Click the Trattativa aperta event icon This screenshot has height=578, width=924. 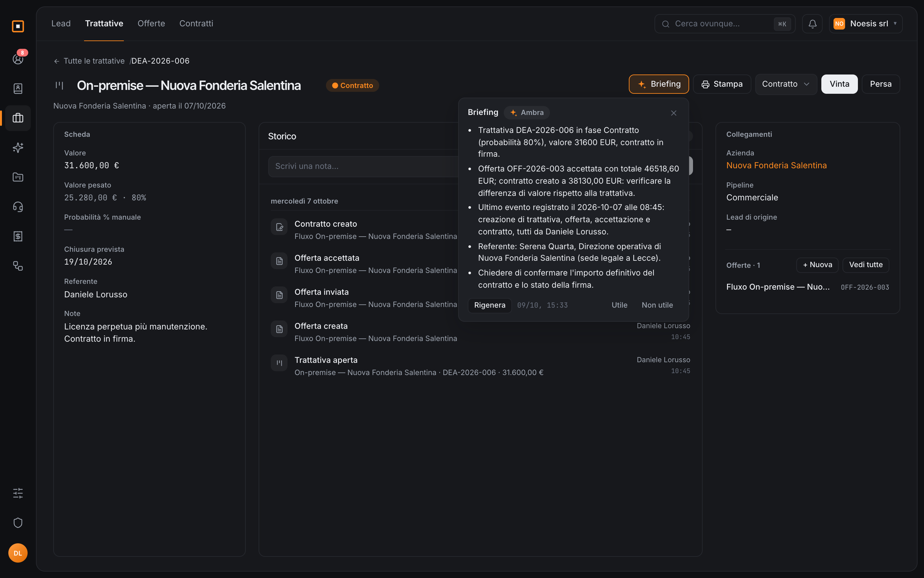(279, 363)
